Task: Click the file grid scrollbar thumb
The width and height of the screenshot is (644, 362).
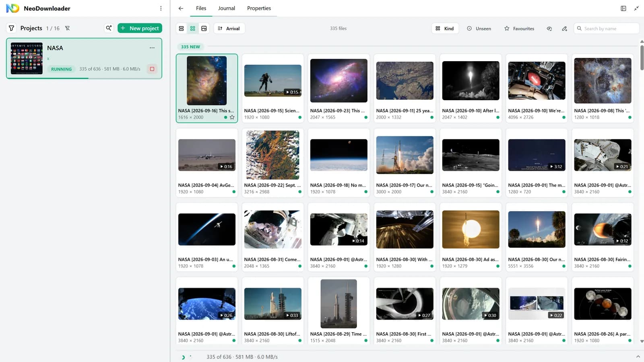Action: 642,57
